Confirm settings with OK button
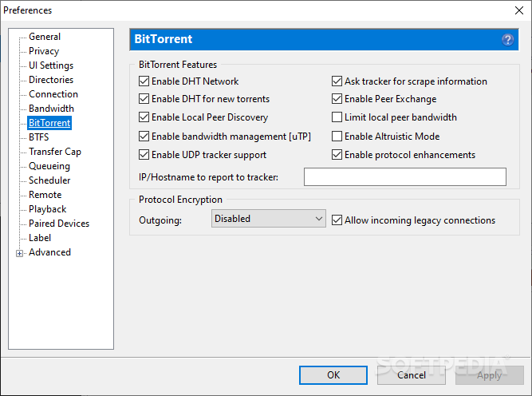 [x=333, y=375]
